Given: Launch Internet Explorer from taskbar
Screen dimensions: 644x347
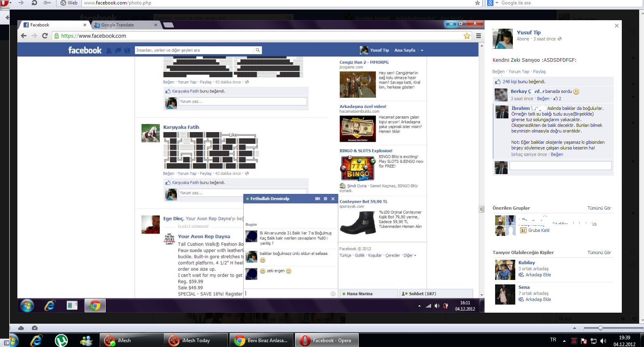Looking at the screenshot, I should pyautogui.click(x=36, y=341).
